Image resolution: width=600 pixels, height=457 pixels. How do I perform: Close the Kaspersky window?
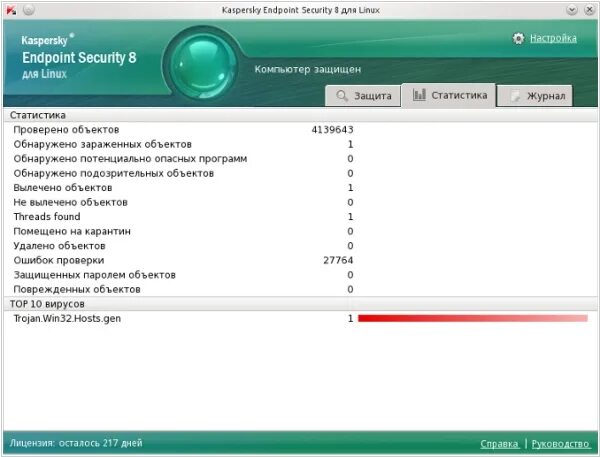tap(590, 10)
